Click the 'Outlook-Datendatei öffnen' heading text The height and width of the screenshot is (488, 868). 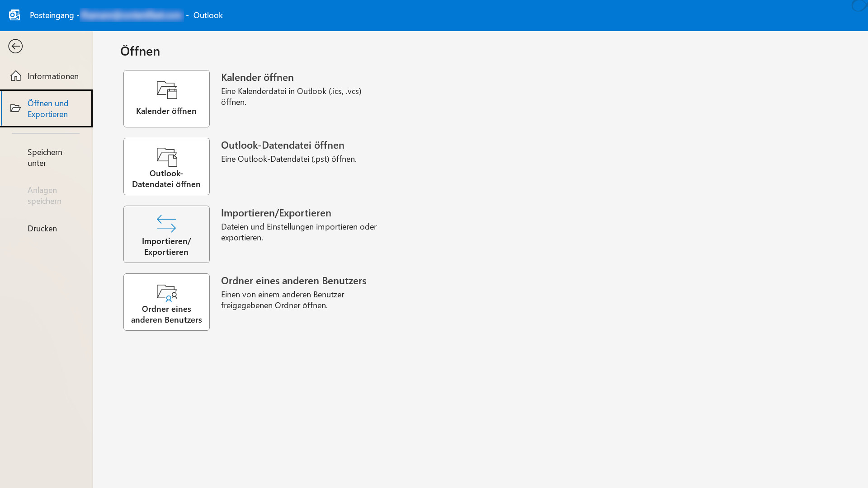(283, 145)
